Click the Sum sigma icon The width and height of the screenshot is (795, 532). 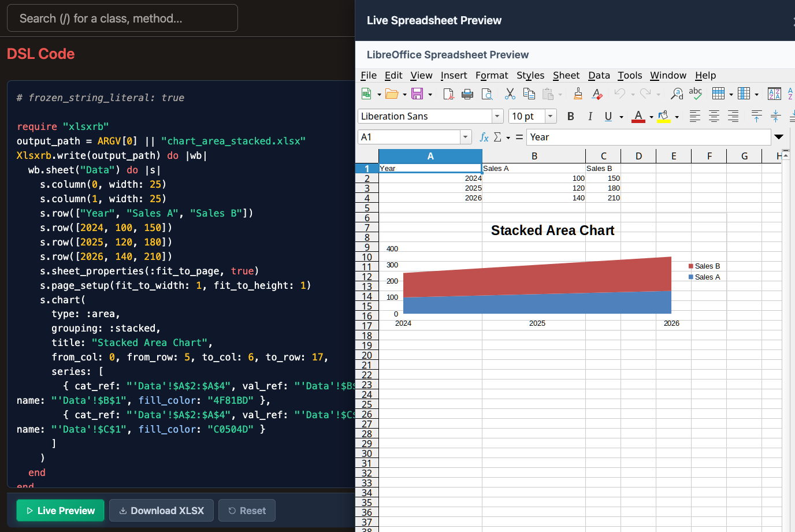(x=497, y=137)
